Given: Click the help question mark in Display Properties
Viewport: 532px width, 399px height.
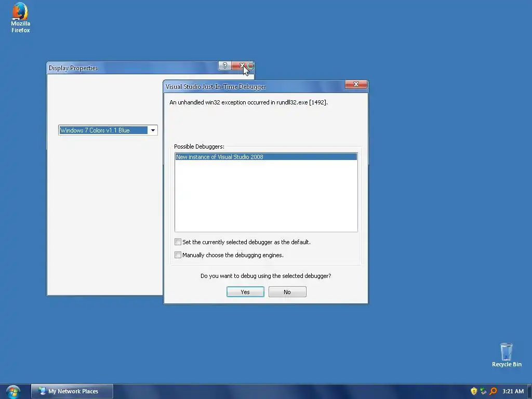Looking at the screenshot, I should point(224,65).
